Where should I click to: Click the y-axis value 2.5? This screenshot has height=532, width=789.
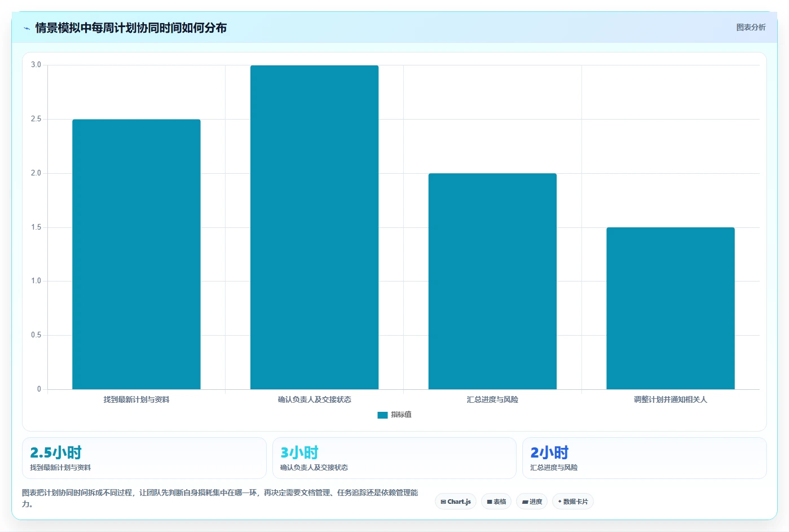point(36,119)
